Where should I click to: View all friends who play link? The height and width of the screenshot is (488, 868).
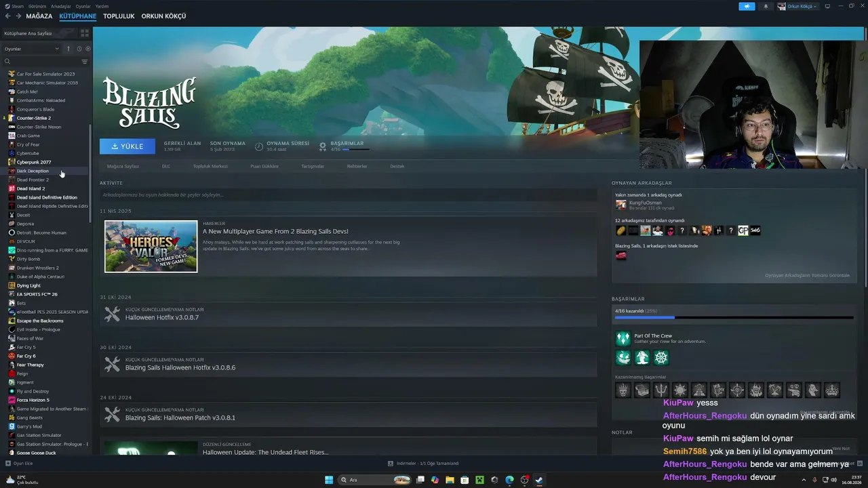point(807,275)
